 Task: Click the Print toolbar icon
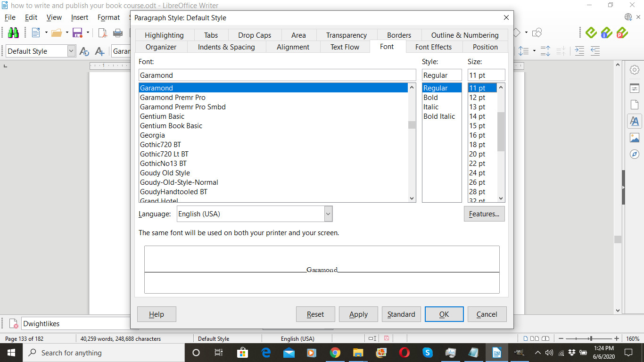[x=117, y=33]
